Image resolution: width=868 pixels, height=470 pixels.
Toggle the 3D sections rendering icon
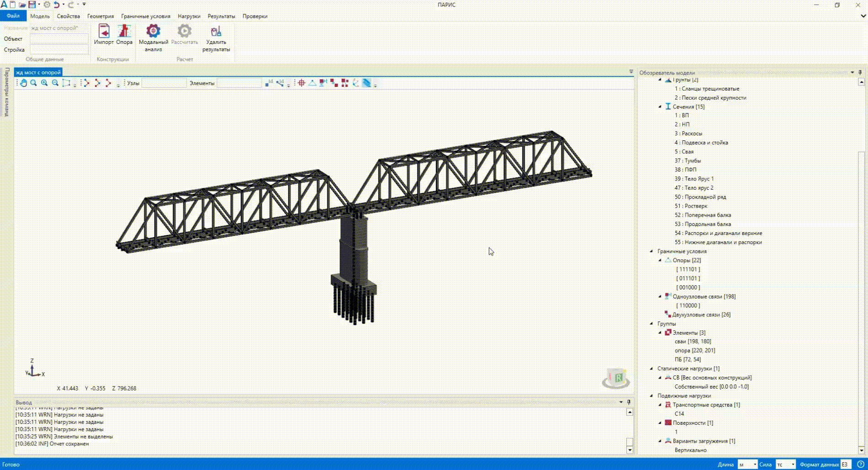[367, 83]
